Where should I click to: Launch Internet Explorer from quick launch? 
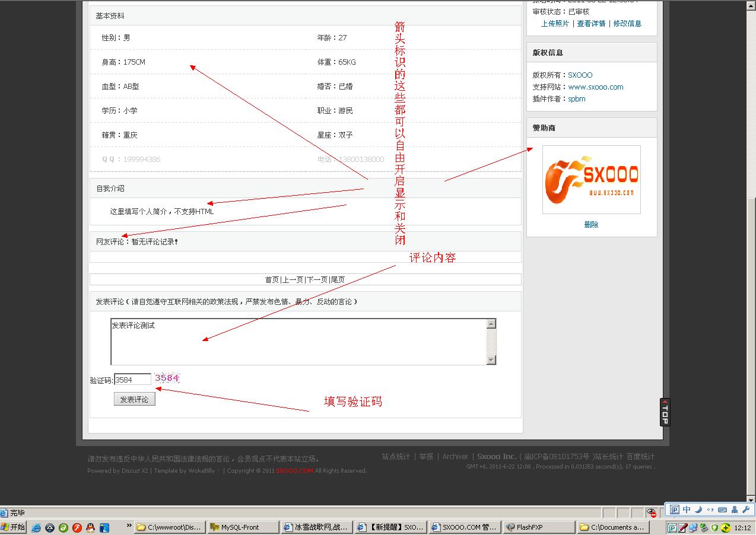pos(36,527)
